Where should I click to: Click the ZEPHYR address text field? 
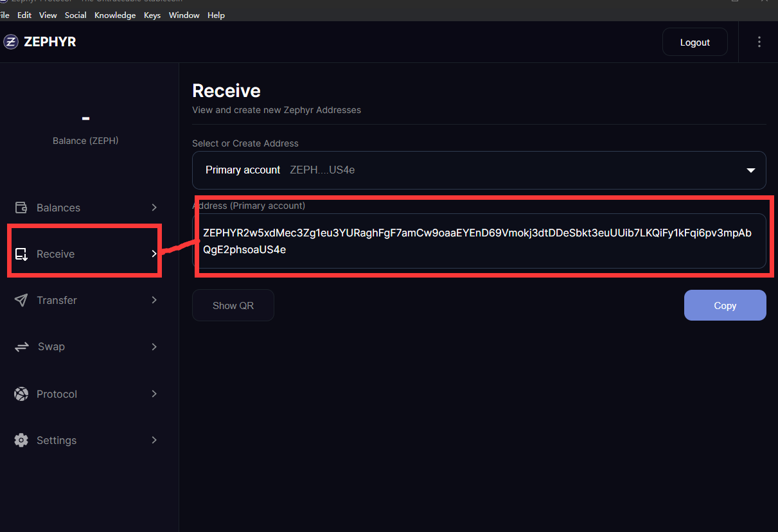(x=479, y=241)
